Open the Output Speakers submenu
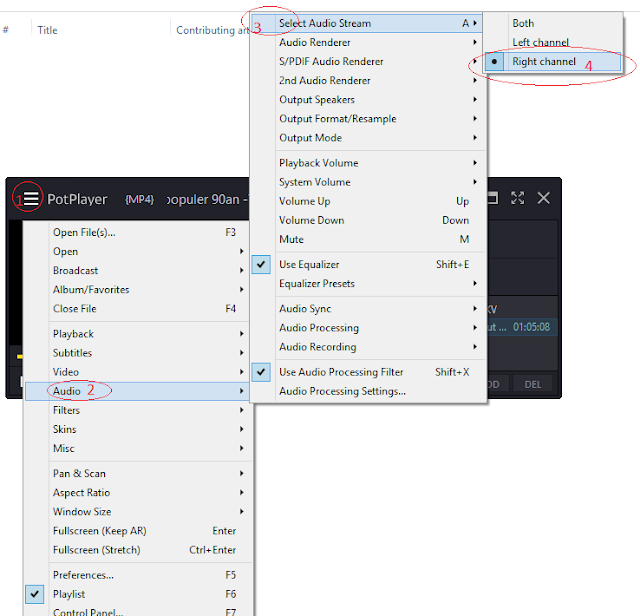 [367, 100]
